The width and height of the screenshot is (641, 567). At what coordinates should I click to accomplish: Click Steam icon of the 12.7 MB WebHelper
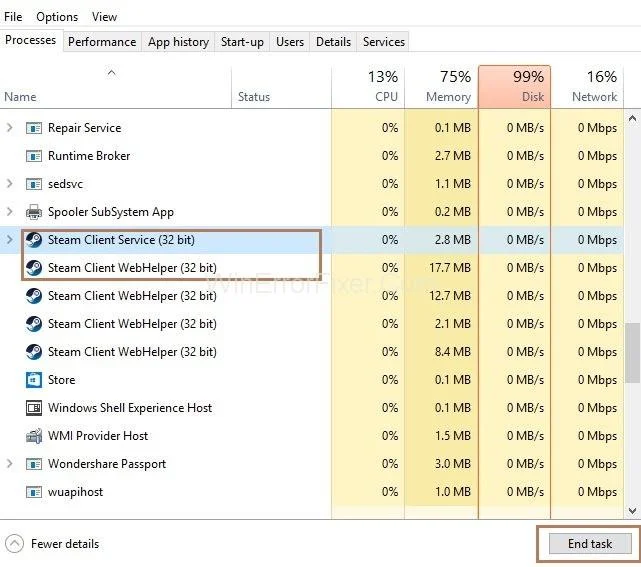click(x=34, y=296)
